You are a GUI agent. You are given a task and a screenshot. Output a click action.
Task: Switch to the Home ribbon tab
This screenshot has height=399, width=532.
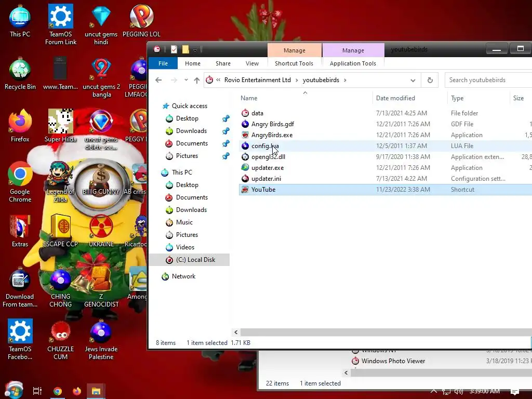(x=193, y=63)
